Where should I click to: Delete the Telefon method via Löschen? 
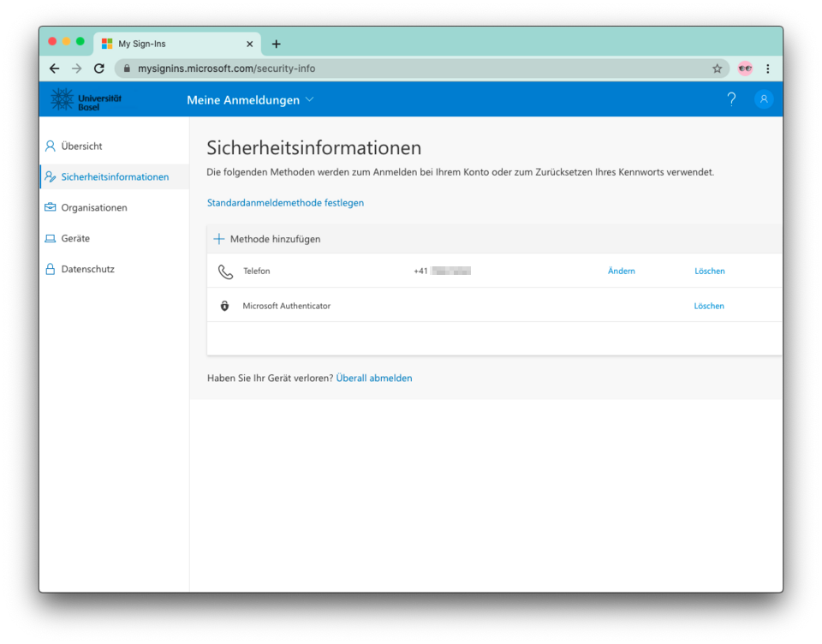point(709,271)
